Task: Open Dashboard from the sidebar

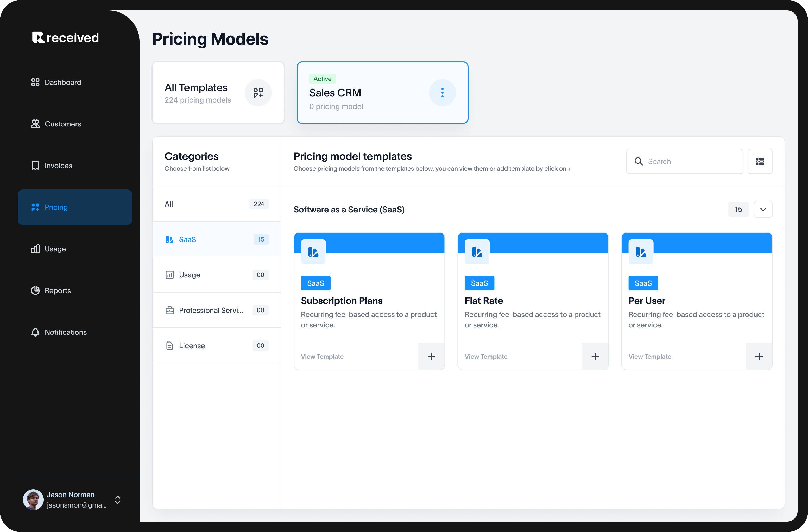Action: pos(63,83)
